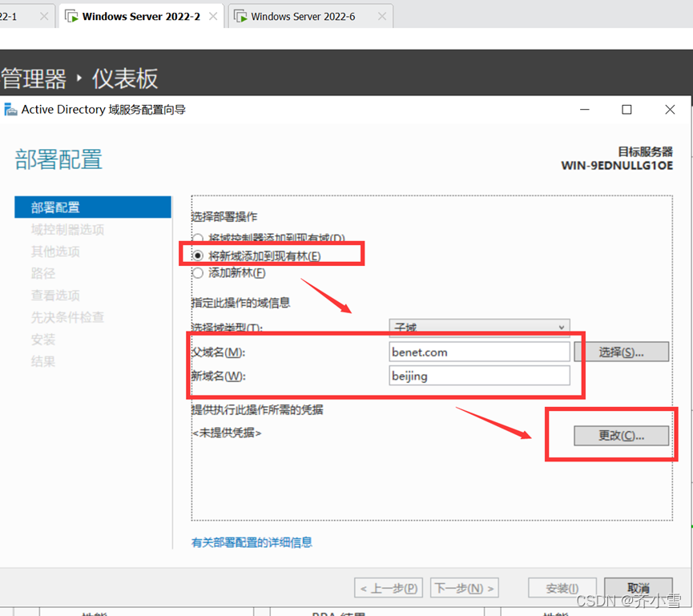This screenshot has width=693, height=616.
Task: Click the 下一步(N) next button
Action: click(x=465, y=588)
